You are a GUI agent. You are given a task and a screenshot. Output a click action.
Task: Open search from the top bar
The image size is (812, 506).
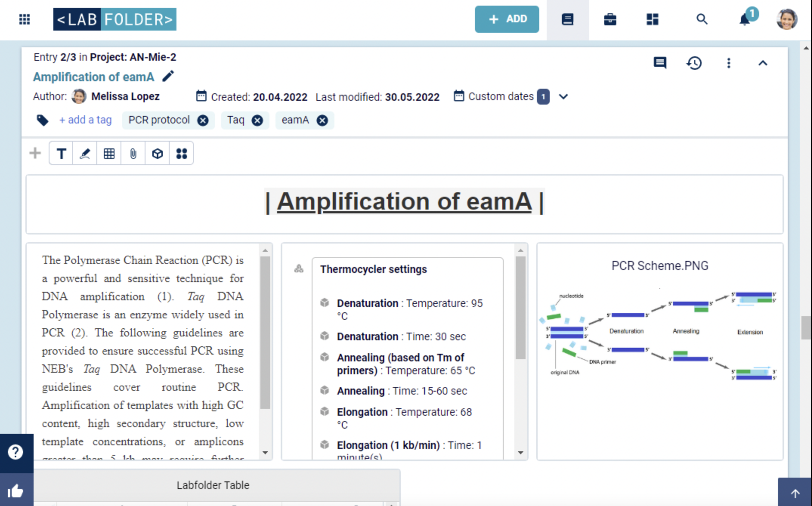pyautogui.click(x=702, y=19)
